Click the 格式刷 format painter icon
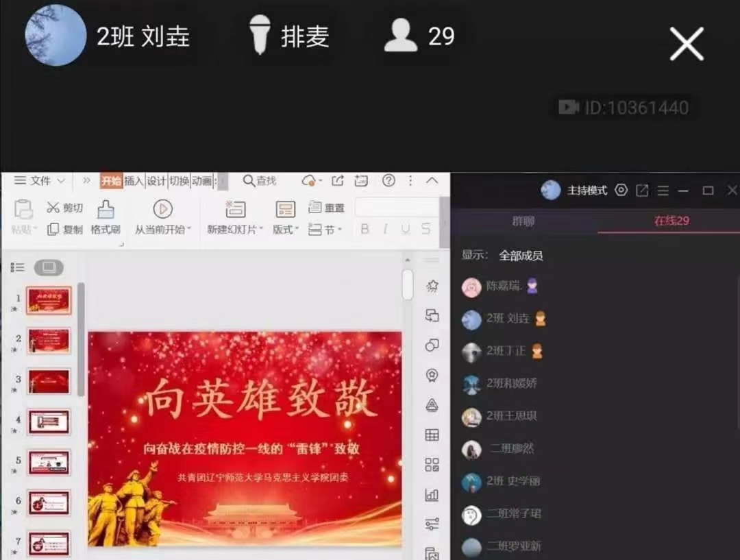Screen dimensions: 740x560 pyautogui.click(x=106, y=209)
